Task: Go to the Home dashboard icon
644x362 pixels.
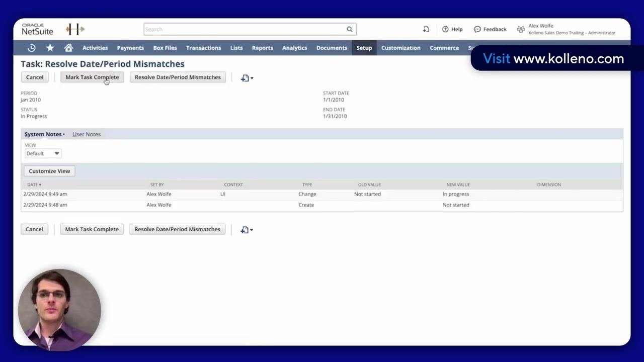Action: coord(69,48)
